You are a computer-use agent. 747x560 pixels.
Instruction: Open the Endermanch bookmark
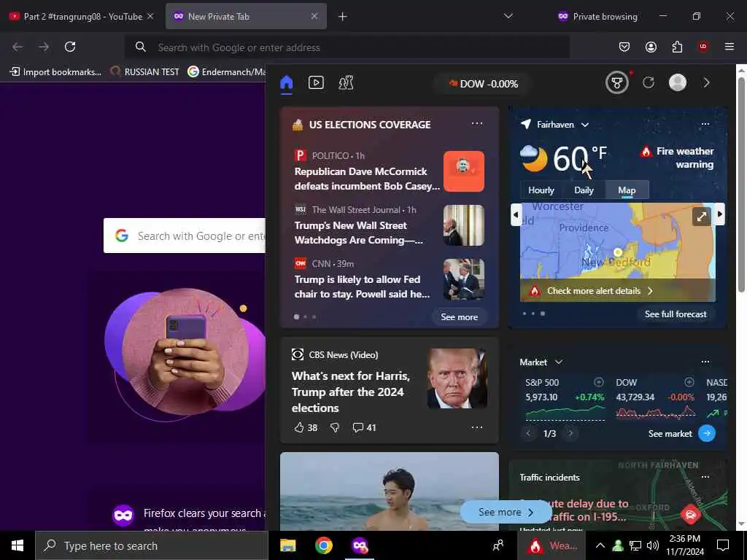pos(226,72)
